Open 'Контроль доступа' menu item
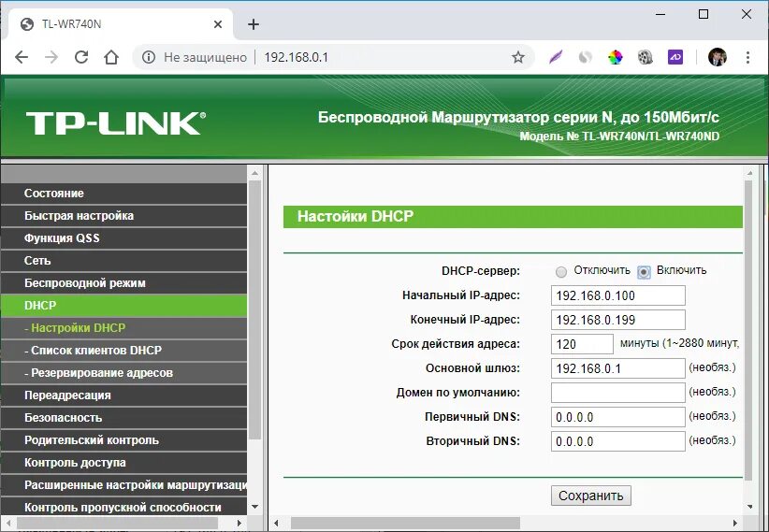Viewport: 769px width, 532px height. click(x=123, y=463)
